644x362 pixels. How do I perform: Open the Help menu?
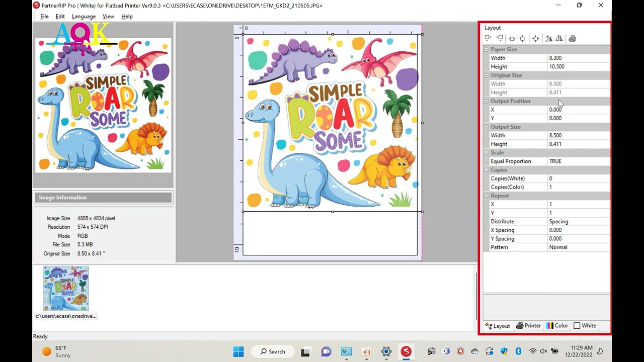point(127,17)
